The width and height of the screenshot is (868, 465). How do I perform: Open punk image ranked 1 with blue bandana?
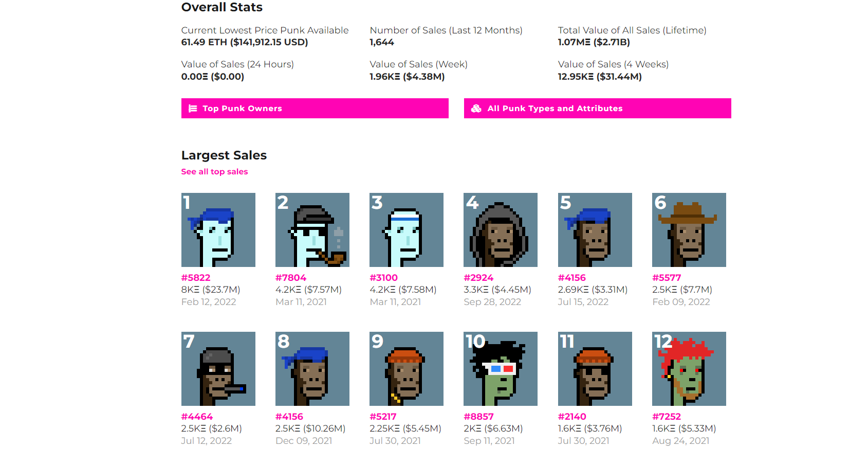(x=218, y=230)
